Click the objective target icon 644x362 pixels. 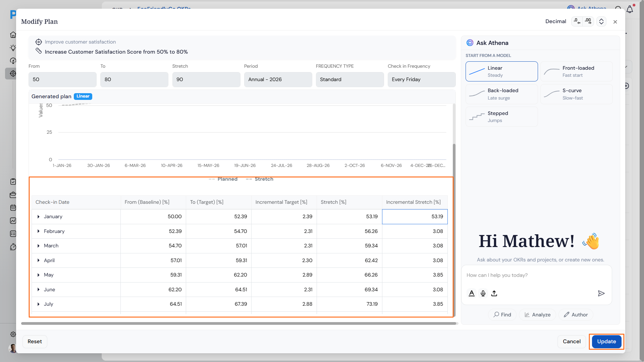pyautogui.click(x=39, y=42)
